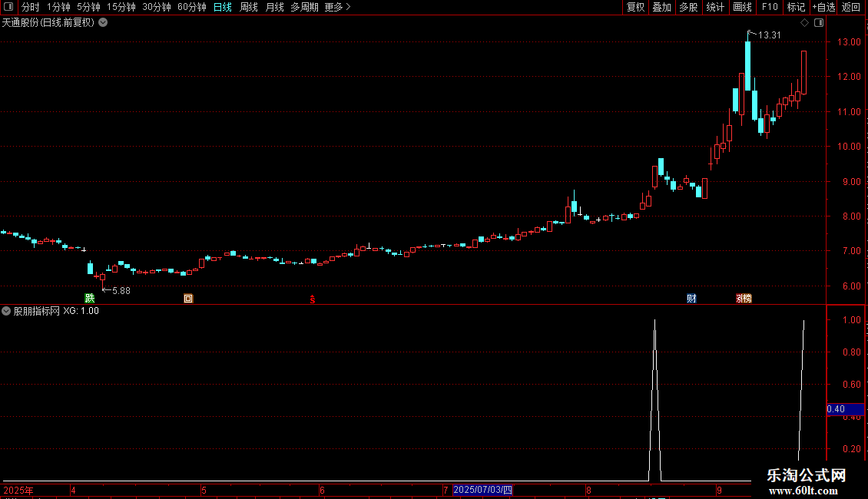
Task: Click the 2025/07/03/四 date label
Action: coord(482,490)
